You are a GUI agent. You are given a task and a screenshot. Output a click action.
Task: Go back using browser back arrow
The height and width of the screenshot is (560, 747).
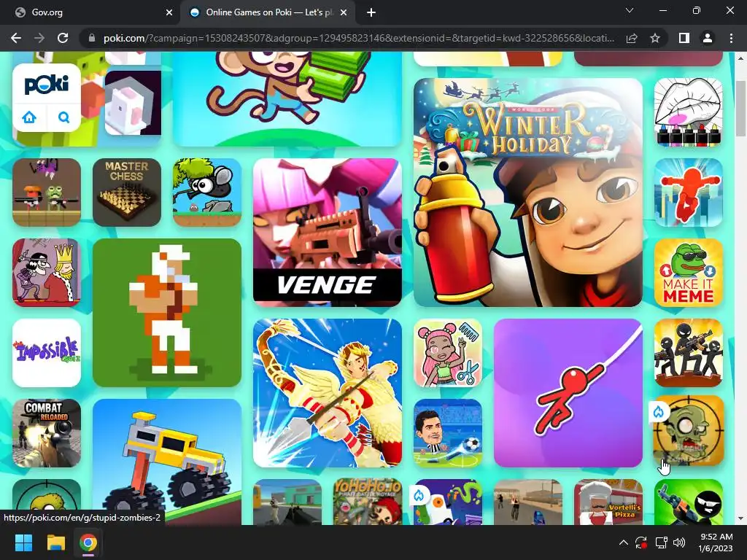coord(16,38)
